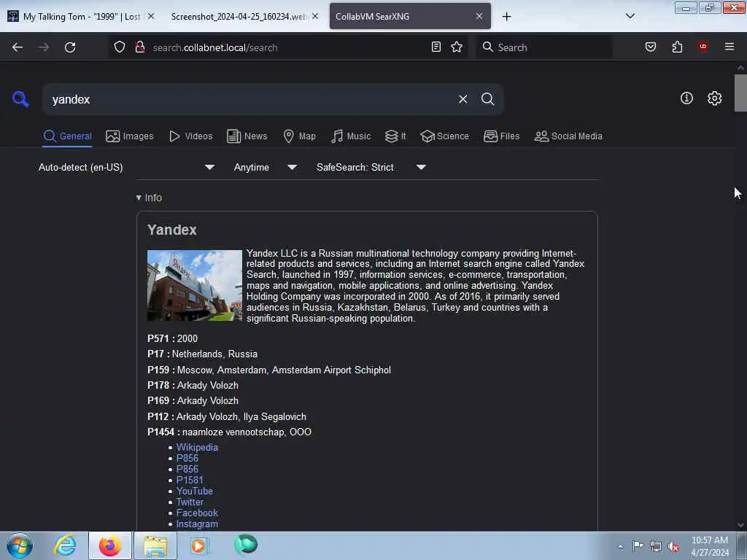The image size is (747, 560).
Task: Open the Twitter link
Action: point(190,502)
